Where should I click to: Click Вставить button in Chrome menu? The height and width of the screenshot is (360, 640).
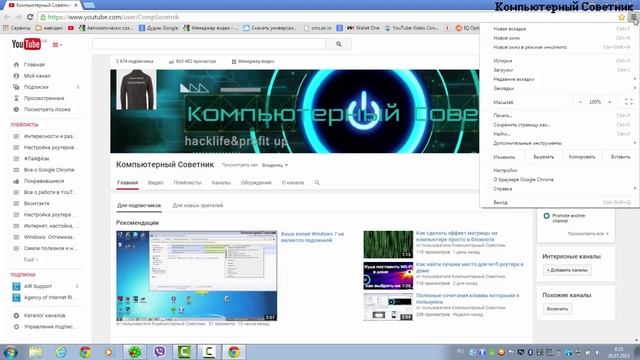point(620,157)
